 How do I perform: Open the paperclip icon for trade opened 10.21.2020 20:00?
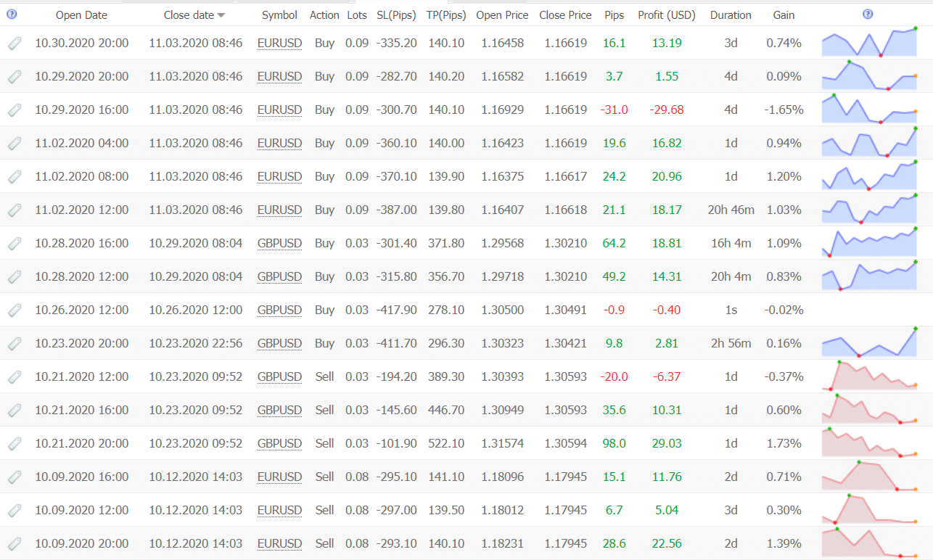click(15, 444)
